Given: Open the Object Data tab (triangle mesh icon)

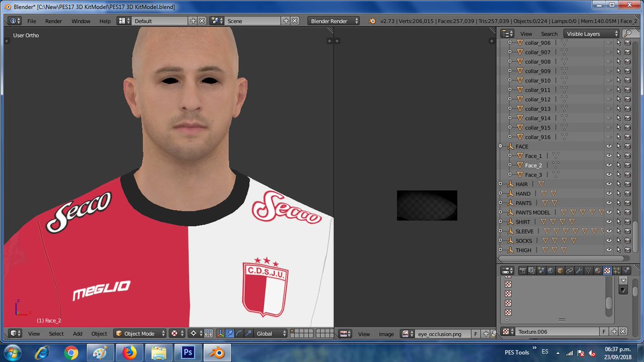Looking at the screenshot, I should point(588,270).
